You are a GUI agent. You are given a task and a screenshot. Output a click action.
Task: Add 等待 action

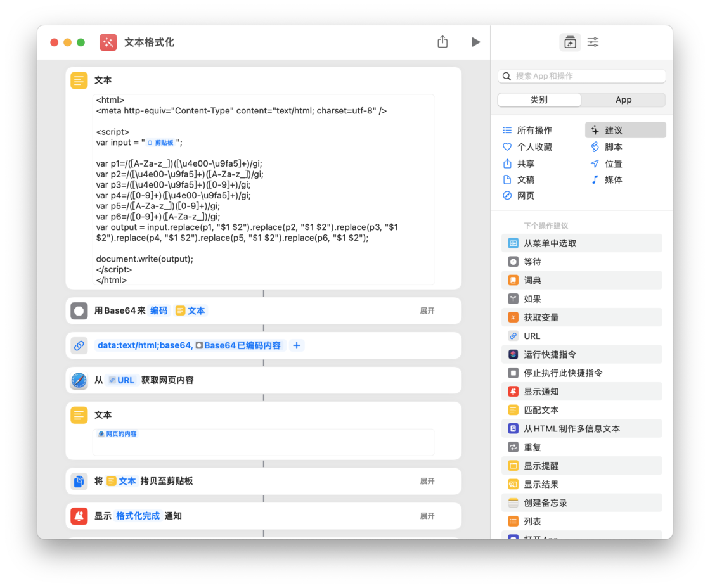[x=581, y=262]
